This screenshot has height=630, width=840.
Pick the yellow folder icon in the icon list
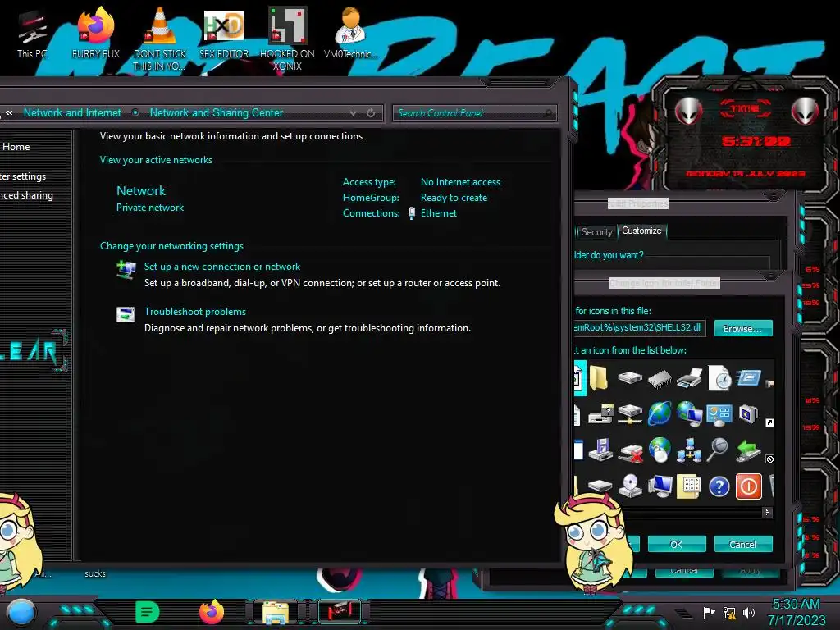coord(599,378)
